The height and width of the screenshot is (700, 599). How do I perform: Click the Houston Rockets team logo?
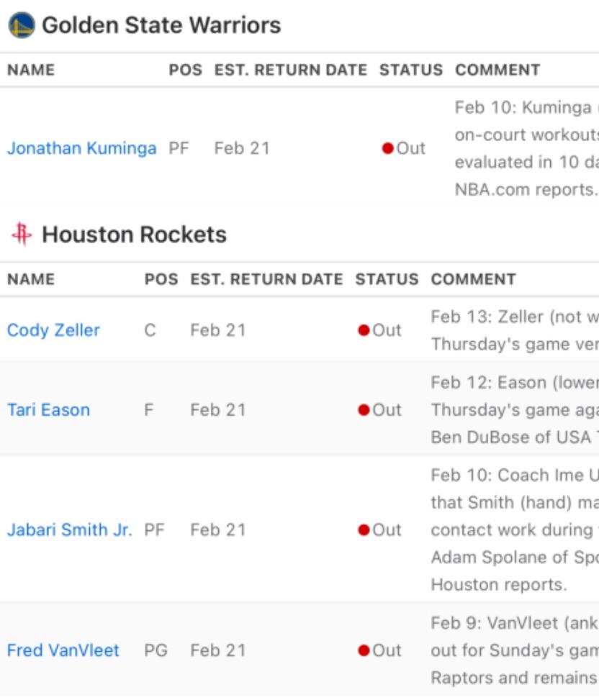tap(22, 234)
